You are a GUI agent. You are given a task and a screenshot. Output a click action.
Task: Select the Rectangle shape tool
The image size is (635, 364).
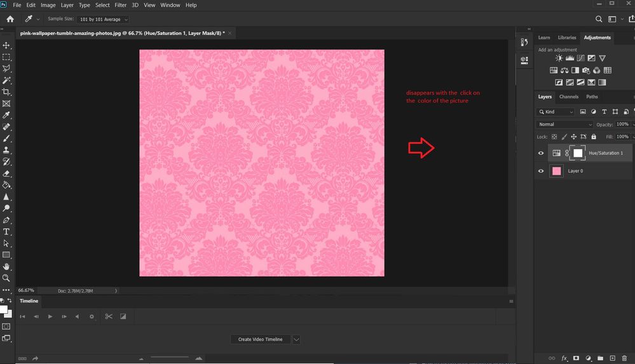pyautogui.click(x=6, y=255)
